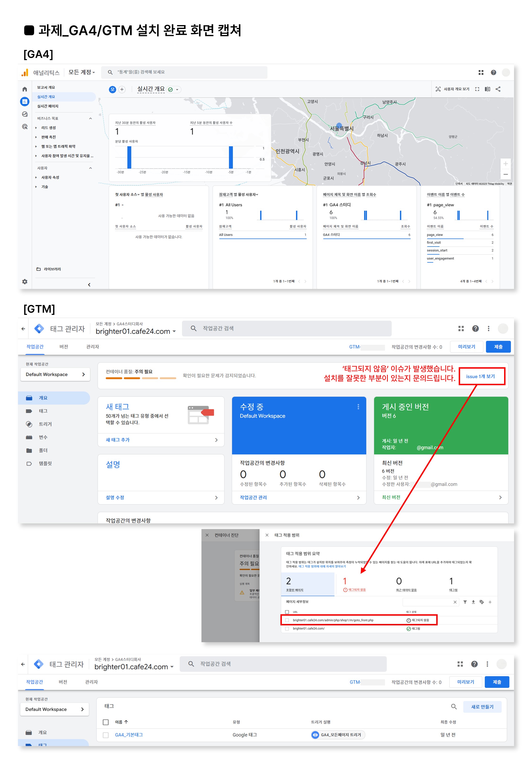Click more options icon in upper GTM header
The width and height of the screenshot is (532, 769).
coord(488,328)
